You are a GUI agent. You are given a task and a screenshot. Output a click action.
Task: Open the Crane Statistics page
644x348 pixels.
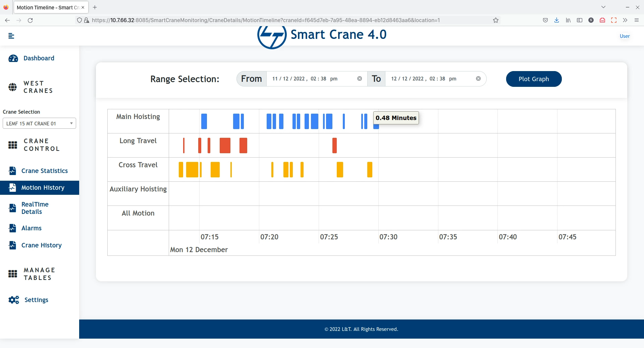tap(45, 171)
